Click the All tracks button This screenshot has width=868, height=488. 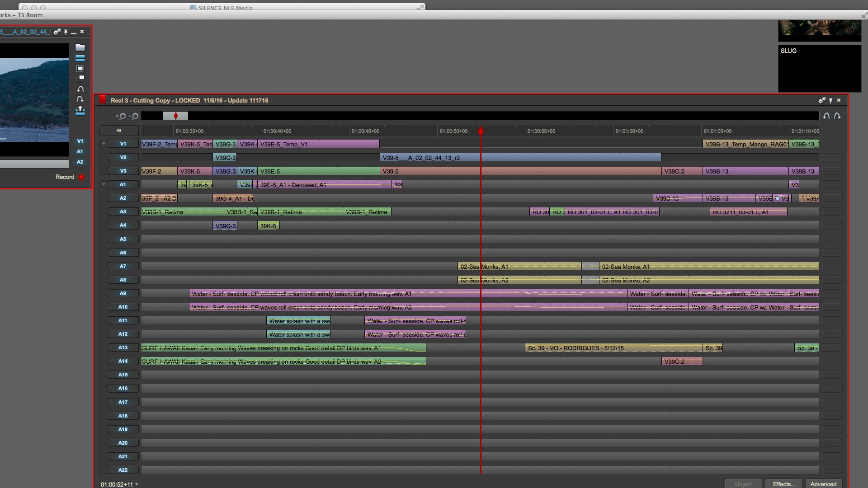coord(119,131)
